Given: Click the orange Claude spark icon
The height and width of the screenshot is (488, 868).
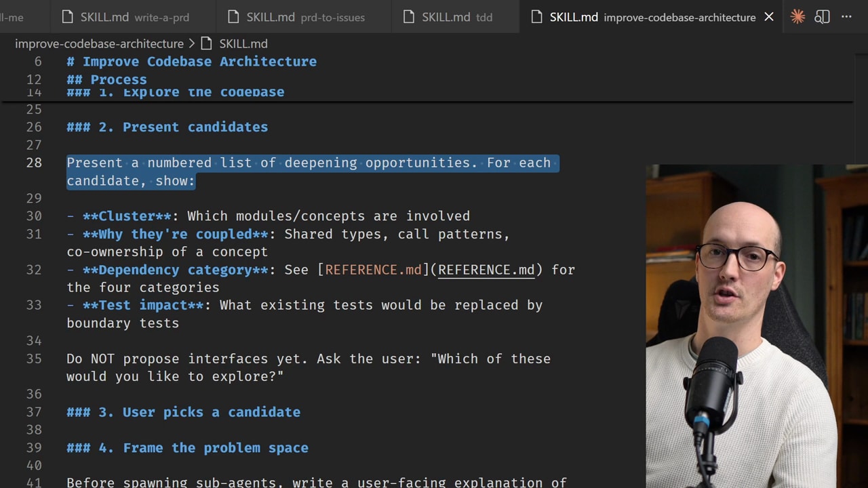Looking at the screenshot, I should [797, 17].
